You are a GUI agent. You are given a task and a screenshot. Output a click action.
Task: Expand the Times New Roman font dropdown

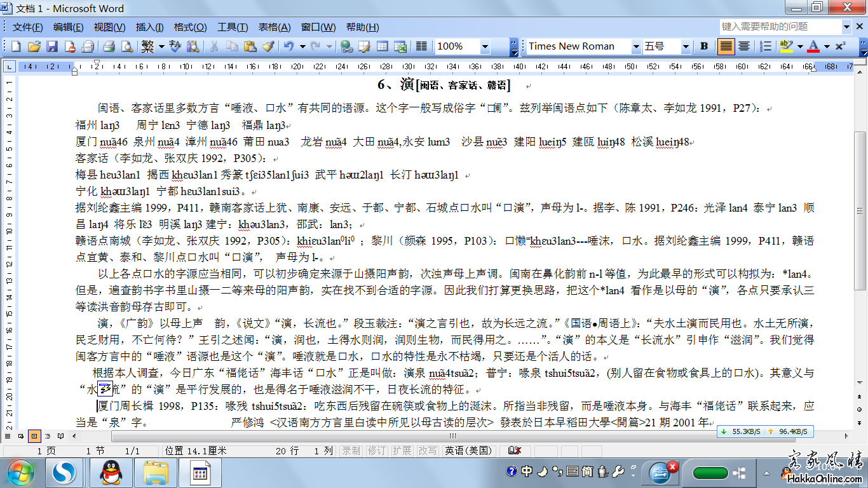pos(636,46)
